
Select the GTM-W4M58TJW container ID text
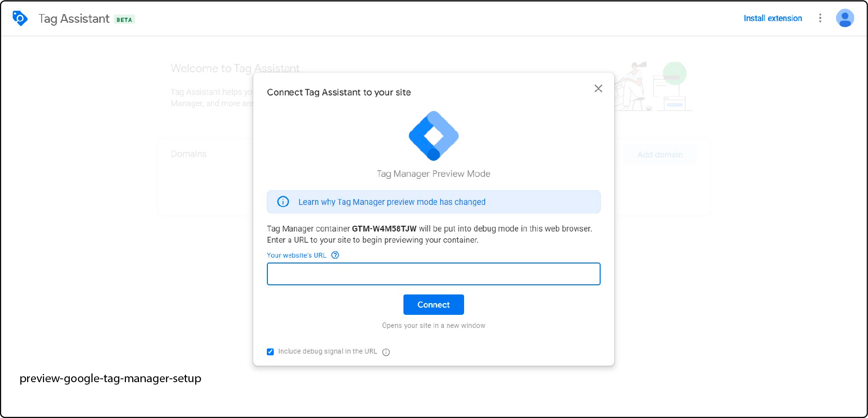click(x=384, y=229)
